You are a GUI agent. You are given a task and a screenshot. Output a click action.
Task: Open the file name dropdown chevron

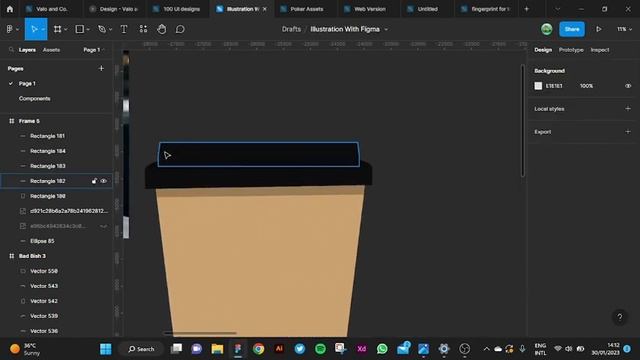pos(386,29)
